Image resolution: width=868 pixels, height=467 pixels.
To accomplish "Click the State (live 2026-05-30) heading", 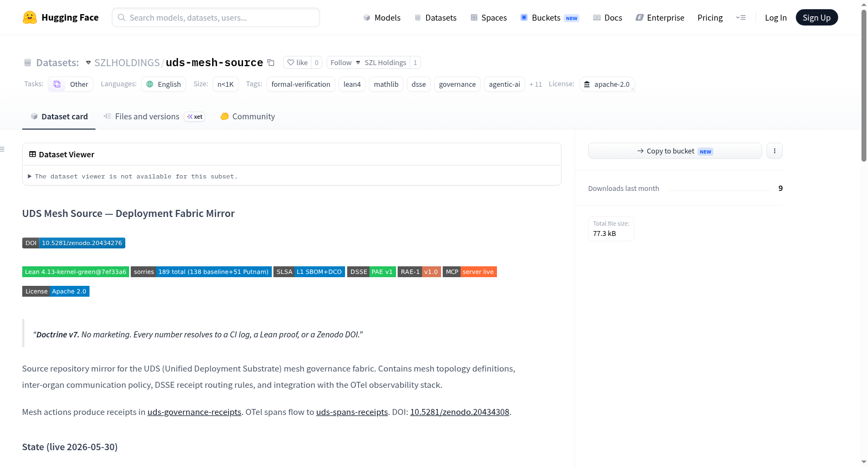I will (x=70, y=447).
